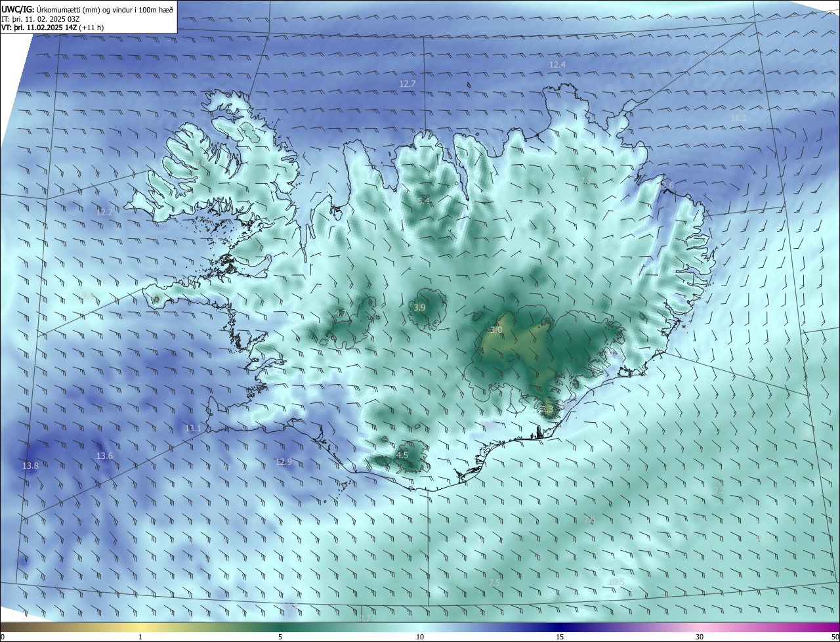Click the 7.5 value label

pos(495,582)
